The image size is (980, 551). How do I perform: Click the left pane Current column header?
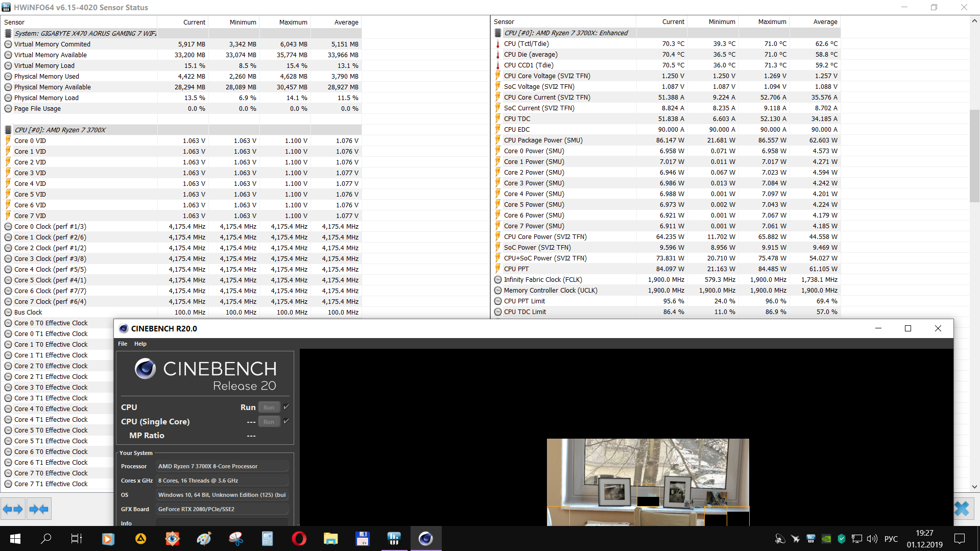183,22
